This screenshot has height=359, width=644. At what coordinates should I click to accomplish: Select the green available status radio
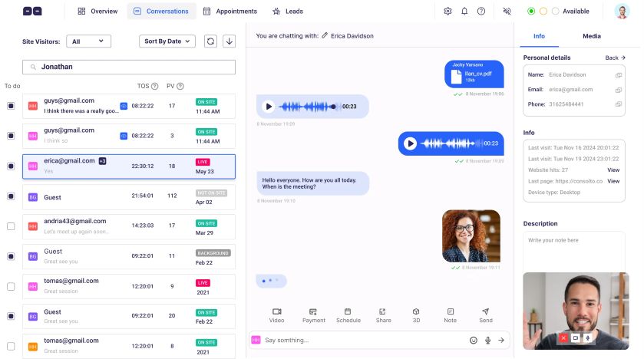pos(531,11)
